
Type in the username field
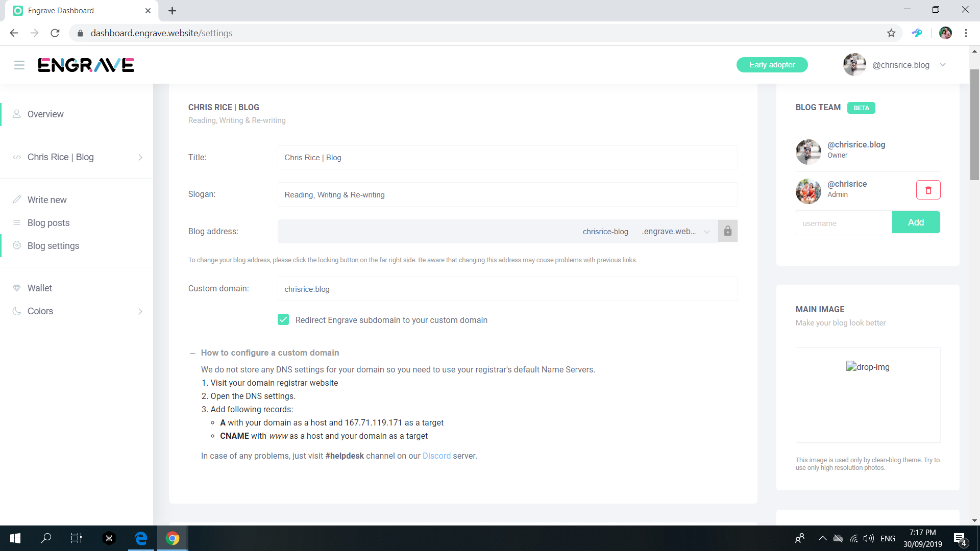click(x=843, y=223)
